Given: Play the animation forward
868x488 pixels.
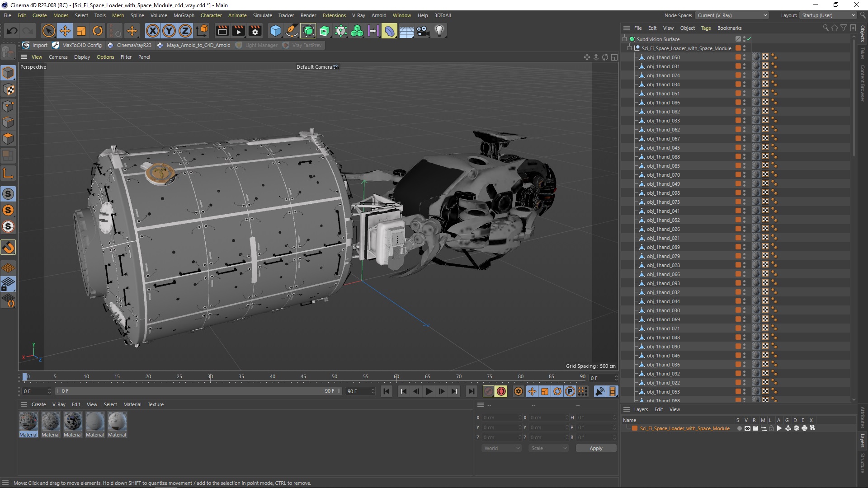Looking at the screenshot, I should pos(429,391).
